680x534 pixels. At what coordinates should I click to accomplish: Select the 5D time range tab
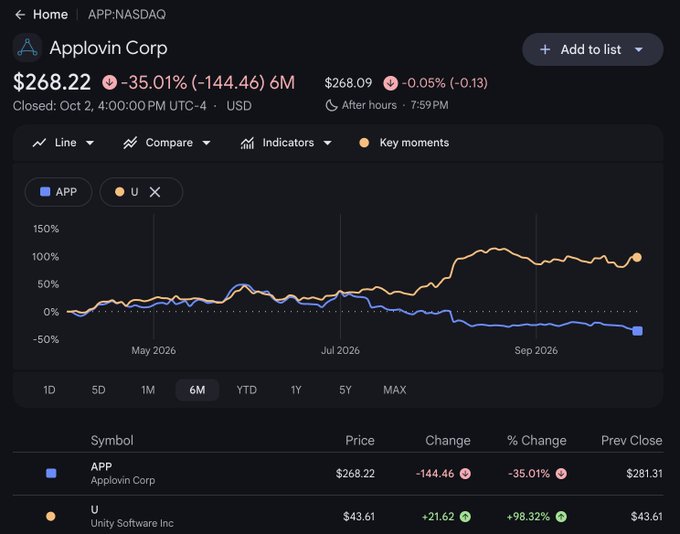(98, 390)
